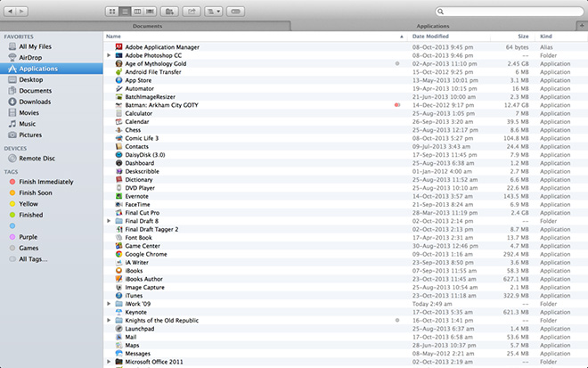Add a new tab with plus button
Viewport: 588px width, 368px height.
[x=582, y=26]
